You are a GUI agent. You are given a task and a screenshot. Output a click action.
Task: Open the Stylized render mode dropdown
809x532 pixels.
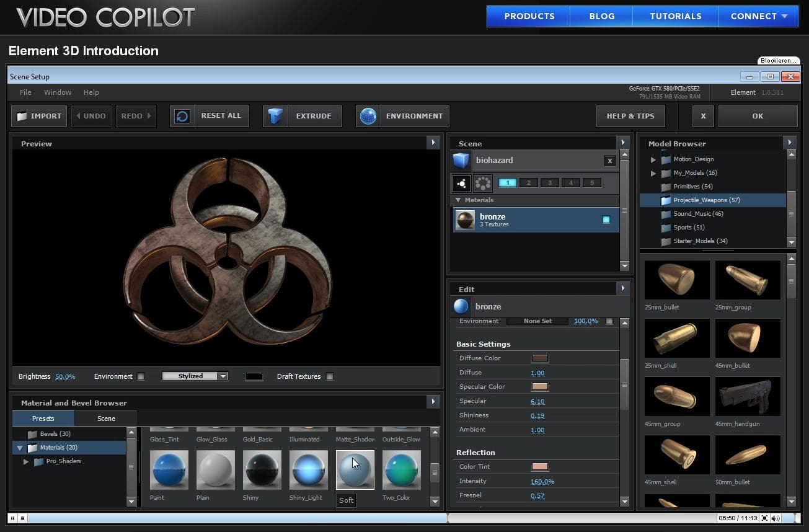coord(195,376)
